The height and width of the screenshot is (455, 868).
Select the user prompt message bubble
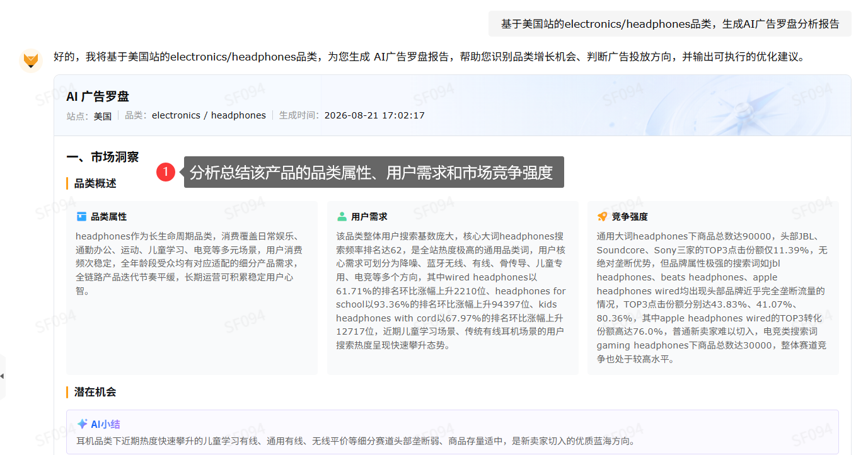click(670, 24)
